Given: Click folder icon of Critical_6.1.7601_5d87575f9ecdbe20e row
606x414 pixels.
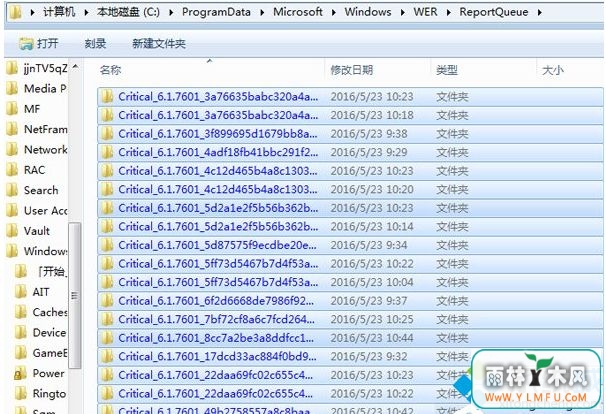Looking at the screenshot, I should click(107, 245).
